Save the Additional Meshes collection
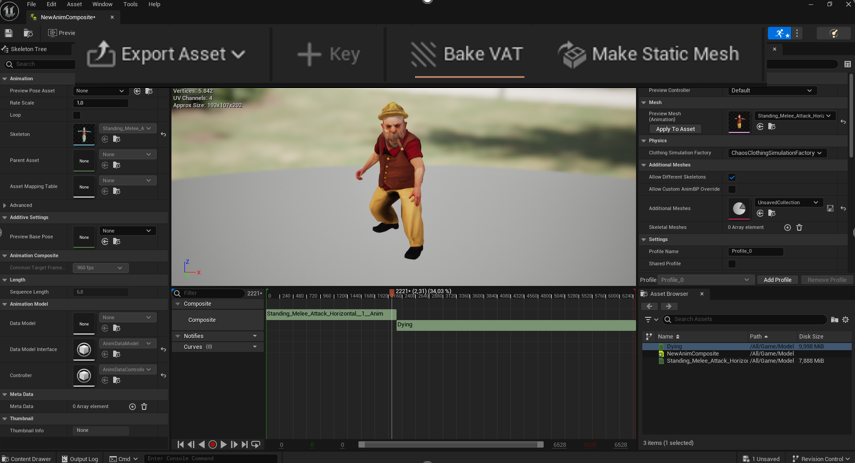Viewport: 855px width, 463px height. click(x=830, y=208)
